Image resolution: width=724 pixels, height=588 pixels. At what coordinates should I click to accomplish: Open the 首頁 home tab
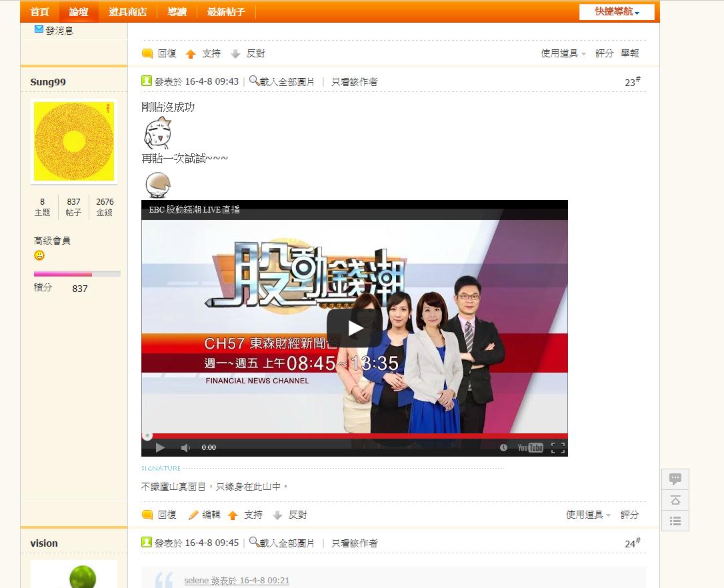(x=40, y=11)
